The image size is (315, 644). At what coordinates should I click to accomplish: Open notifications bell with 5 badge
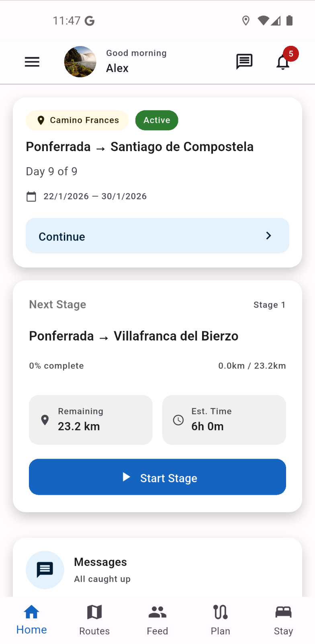tap(283, 62)
